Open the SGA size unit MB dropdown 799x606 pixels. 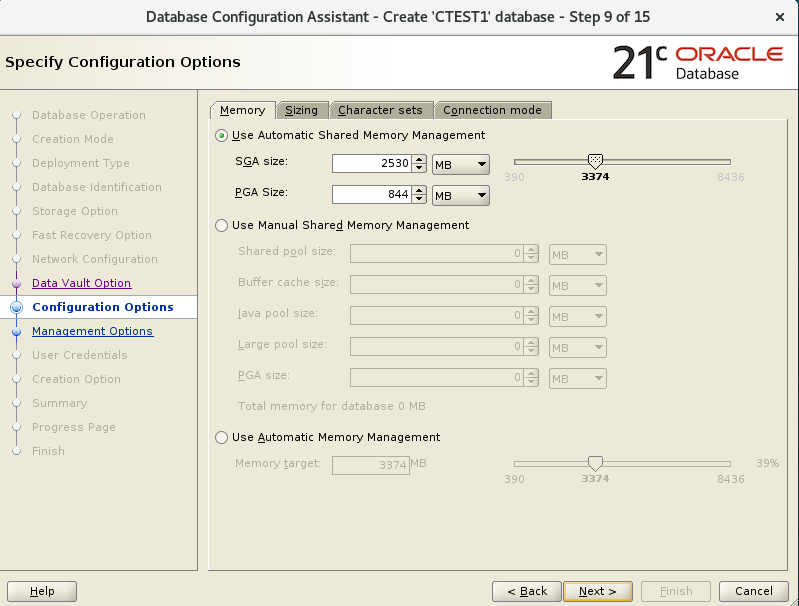pyautogui.click(x=461, y=165)
